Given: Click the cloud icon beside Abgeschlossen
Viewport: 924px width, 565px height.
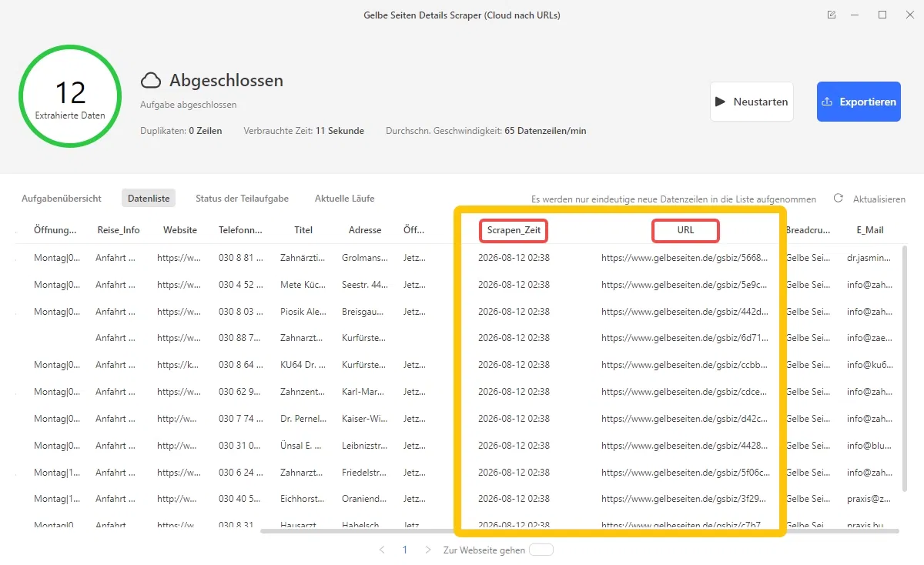Looking at the screenshot, I should [151, 81].
